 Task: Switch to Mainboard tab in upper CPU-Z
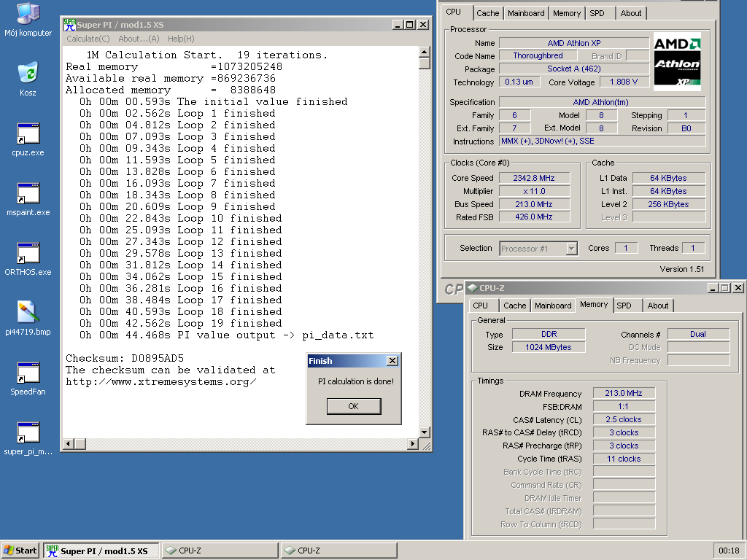pos(526,13)
